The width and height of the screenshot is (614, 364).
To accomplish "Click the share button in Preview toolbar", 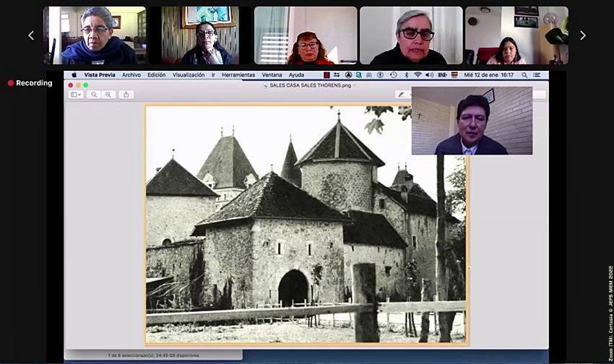I will (x=126, y=95).
